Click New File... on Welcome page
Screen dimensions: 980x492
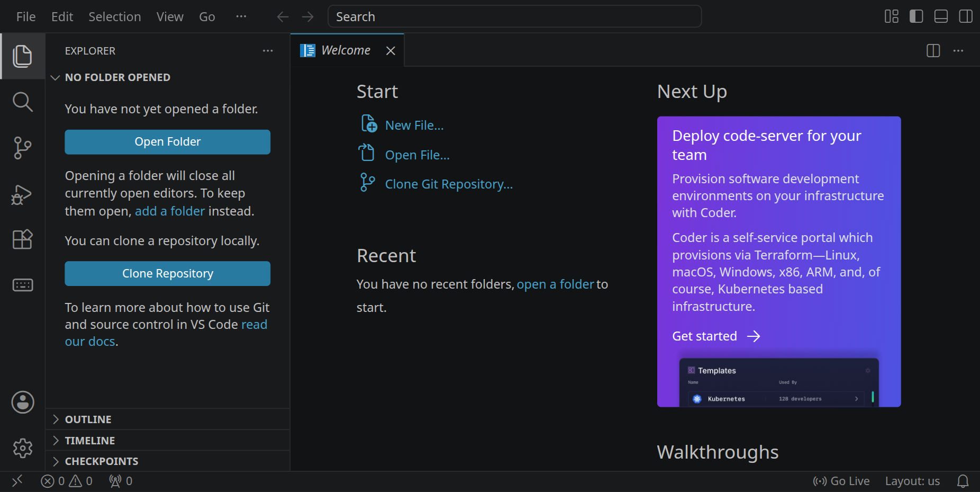coord(402,125)
